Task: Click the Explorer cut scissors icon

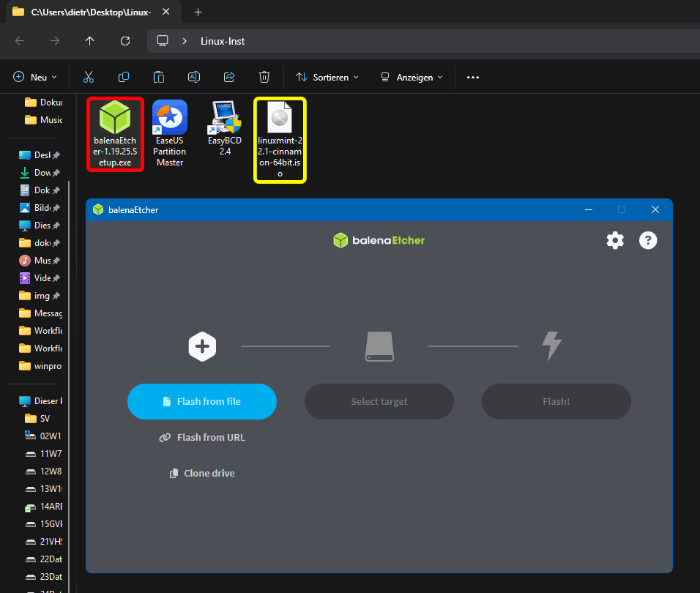Action: click(89, 77)
